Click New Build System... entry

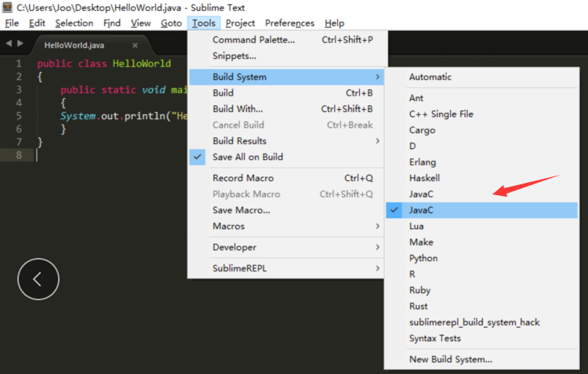pos(482,359)
